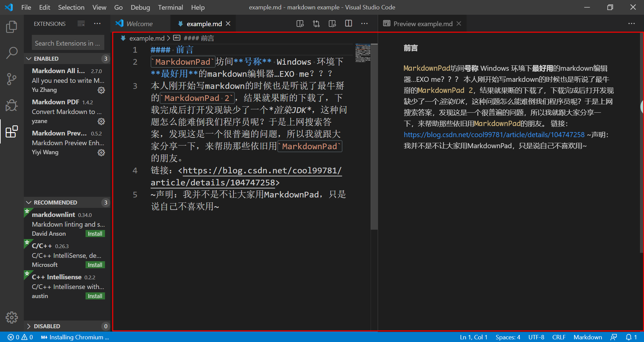Open the feedback icon in status bar

click(614, 337)
